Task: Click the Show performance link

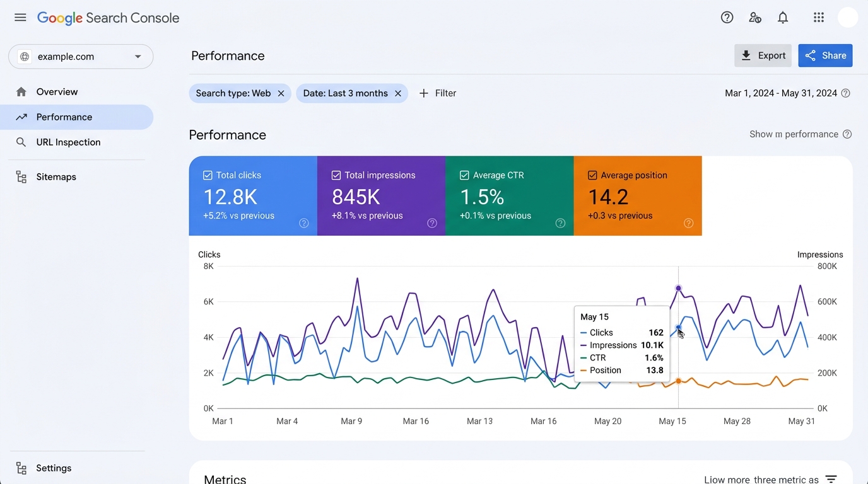Action: click(x=794, y=134)
